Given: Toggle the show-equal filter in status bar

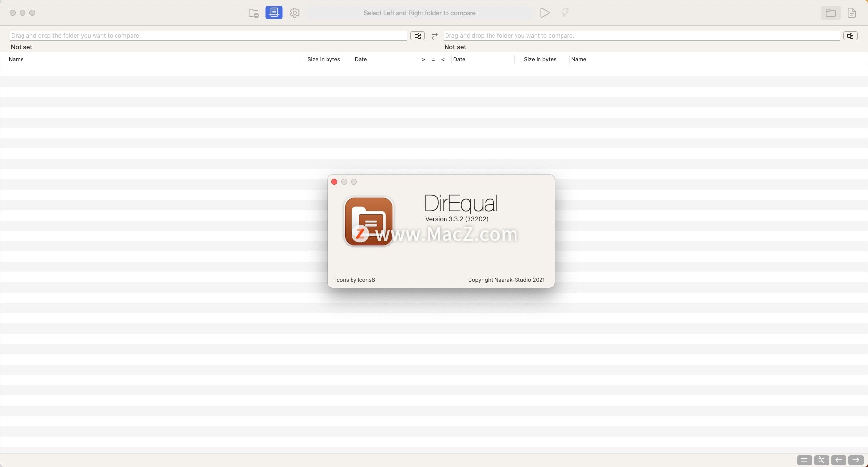Looking at the screenshot, I should [804, 460].
